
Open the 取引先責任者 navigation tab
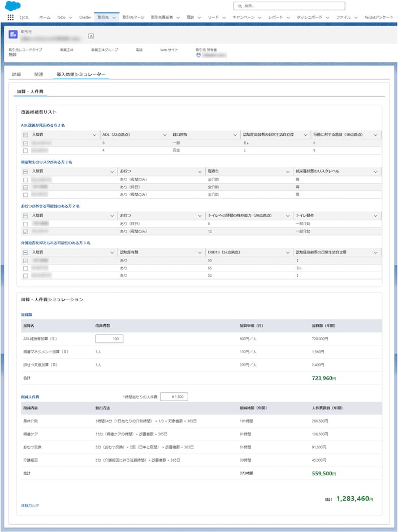pos(162,18)
